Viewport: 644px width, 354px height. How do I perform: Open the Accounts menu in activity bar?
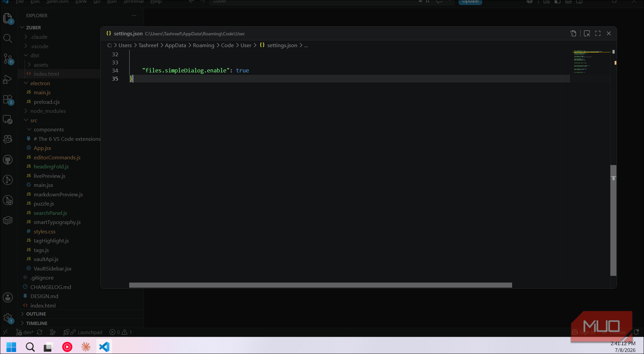click(x=8, y=297)
